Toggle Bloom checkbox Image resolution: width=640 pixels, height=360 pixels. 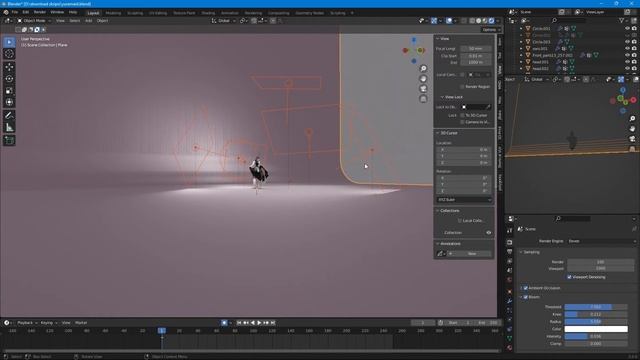526,297
